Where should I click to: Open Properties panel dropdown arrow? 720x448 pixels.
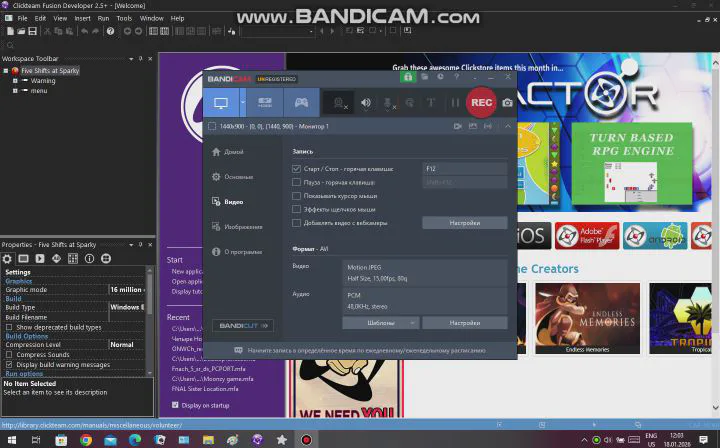click(x=131, y=245)
